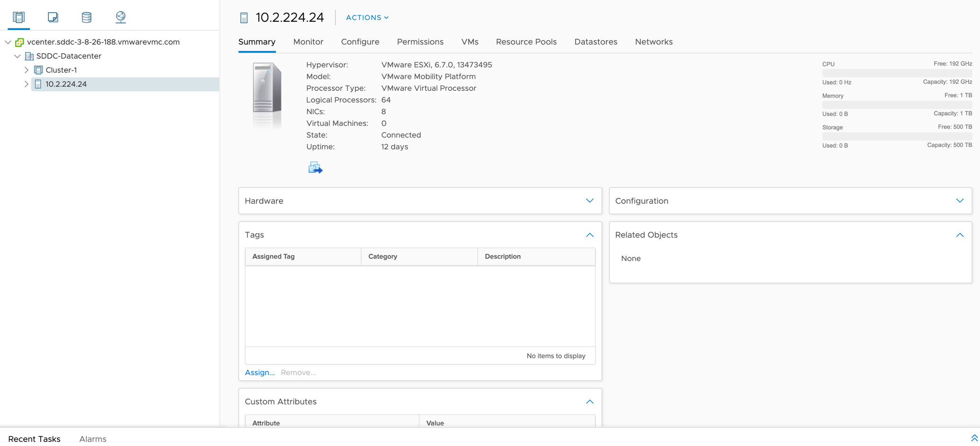This screenshot has height=446, width=980.
Task: Open the Datastores tab
Action: [x=595, y=42]
